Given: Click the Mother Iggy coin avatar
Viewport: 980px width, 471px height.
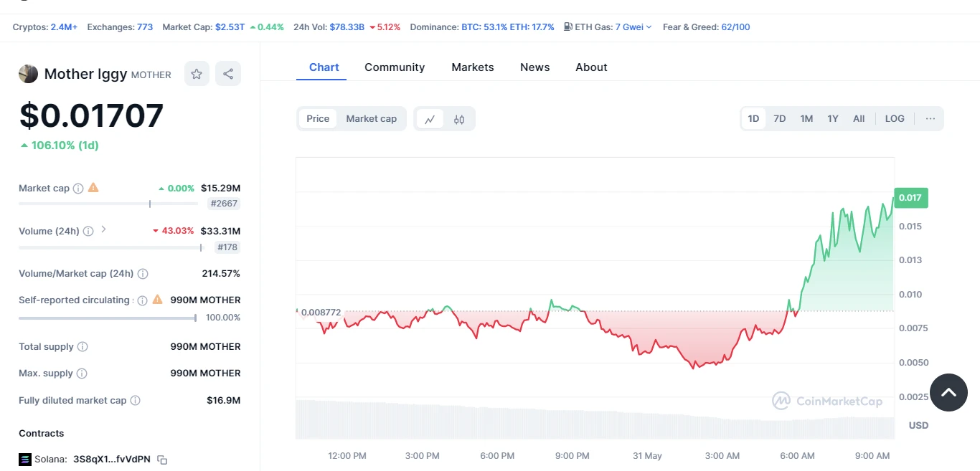Looking at the screenshot, I should pos(28,74).
